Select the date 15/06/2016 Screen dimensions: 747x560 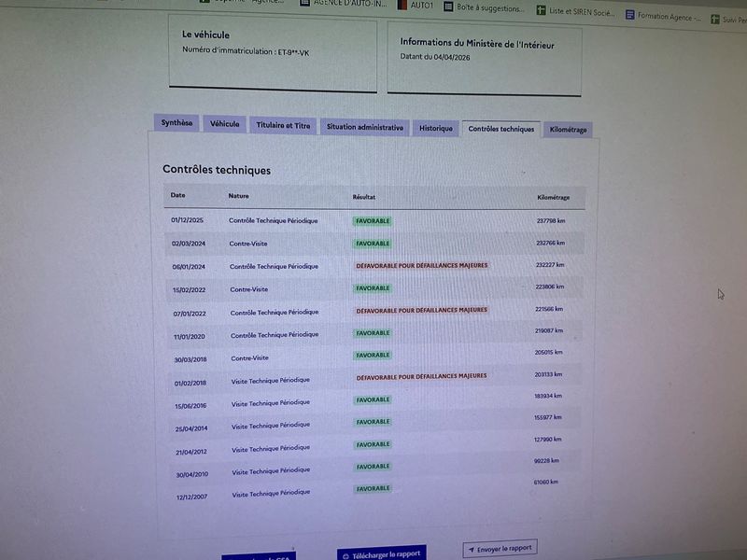pos(190,406)
